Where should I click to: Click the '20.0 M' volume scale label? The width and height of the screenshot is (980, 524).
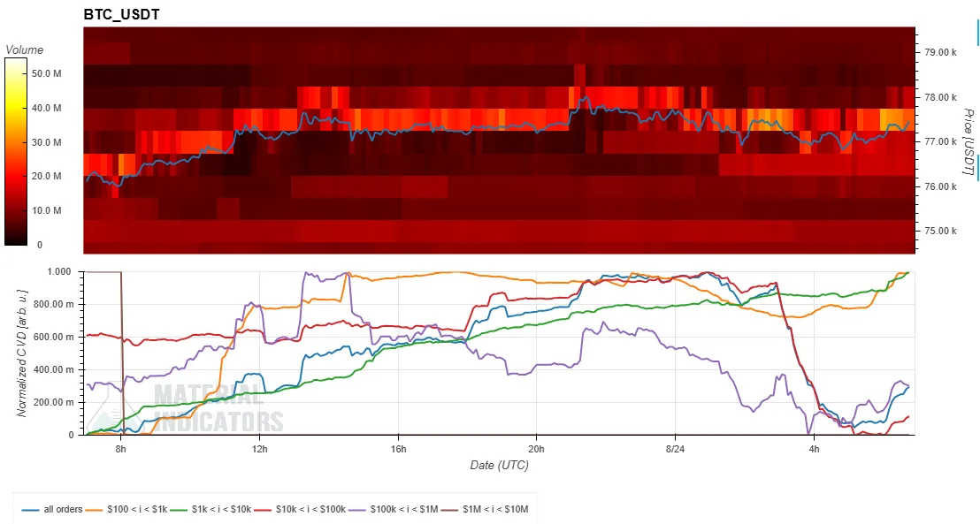click(x=46, y=176)
